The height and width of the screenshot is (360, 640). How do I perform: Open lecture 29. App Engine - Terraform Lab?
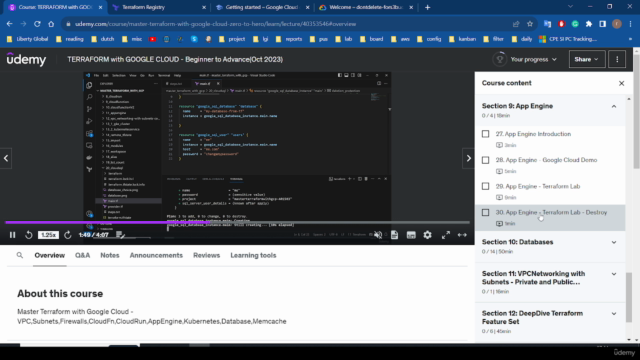point(538,186)
